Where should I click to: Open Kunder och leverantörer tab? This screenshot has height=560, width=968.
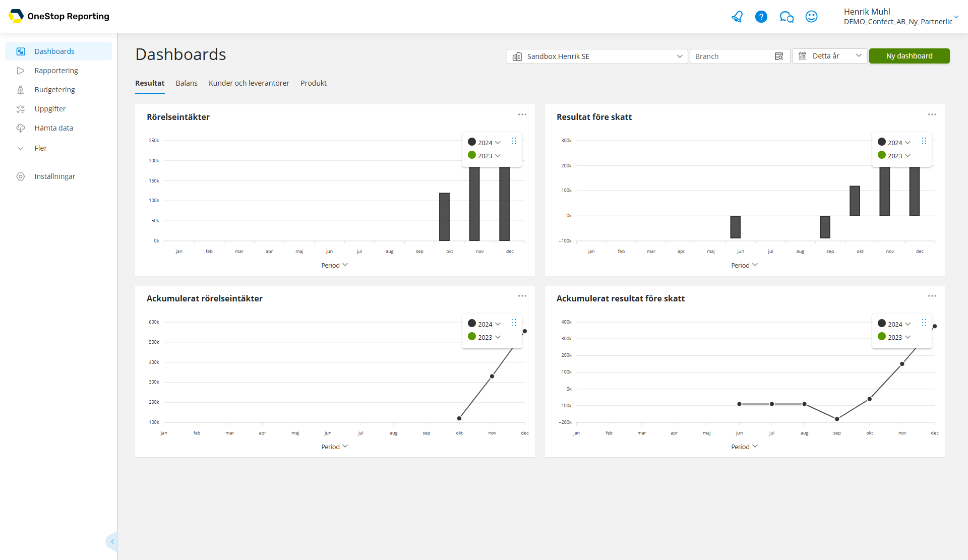pos(249,83)
